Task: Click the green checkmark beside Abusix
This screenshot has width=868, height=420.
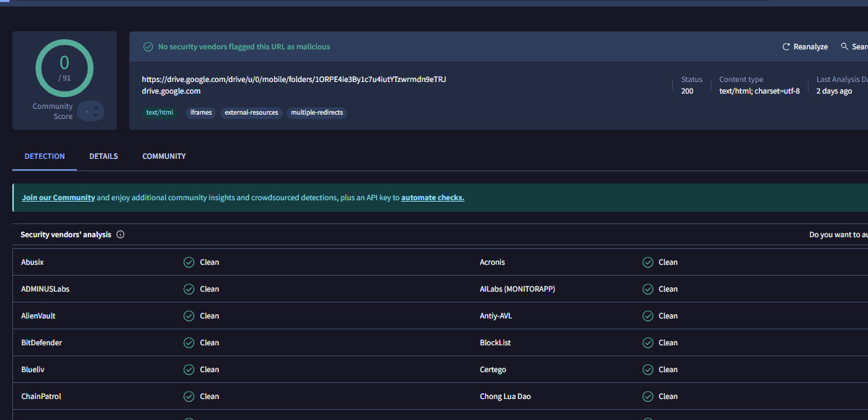Action: [189, 262]
